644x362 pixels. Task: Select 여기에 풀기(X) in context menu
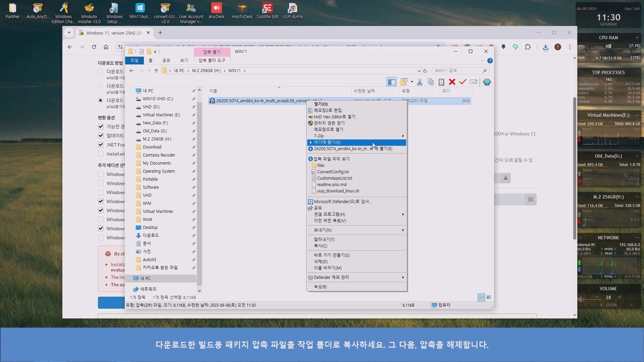(357, 142)
